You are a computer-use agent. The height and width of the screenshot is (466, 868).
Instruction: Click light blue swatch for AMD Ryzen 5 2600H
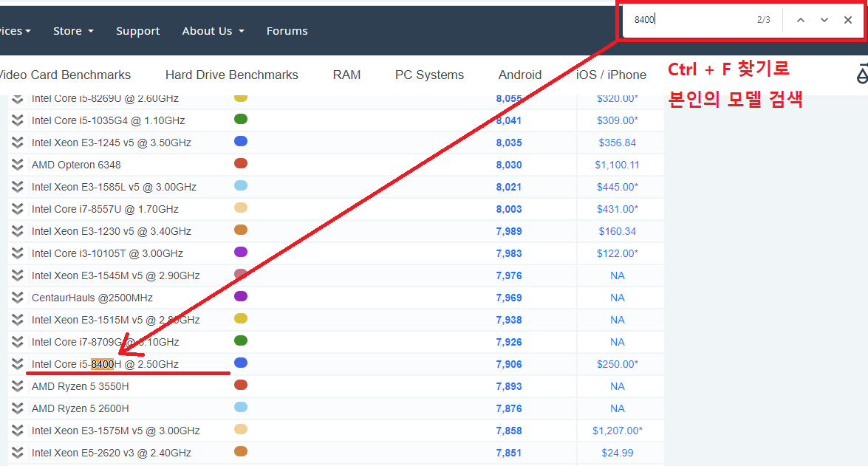[x=241, y=407]
